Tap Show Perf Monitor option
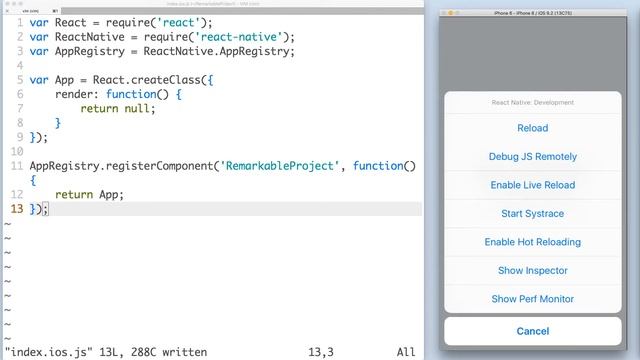 [533, 299]
